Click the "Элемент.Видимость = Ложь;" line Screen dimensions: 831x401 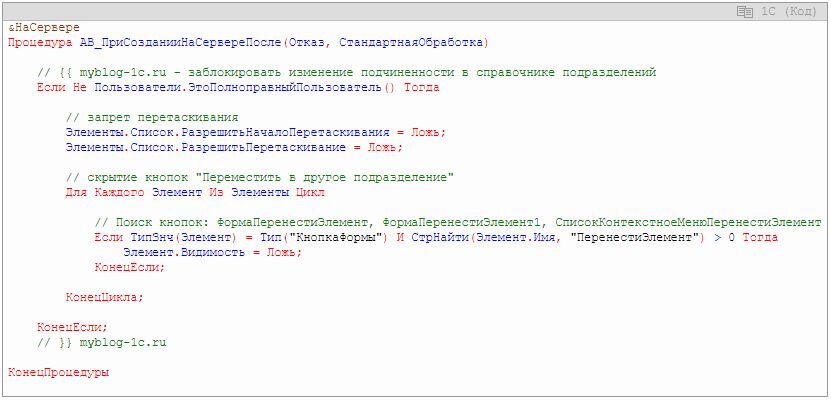pos(213,253)
